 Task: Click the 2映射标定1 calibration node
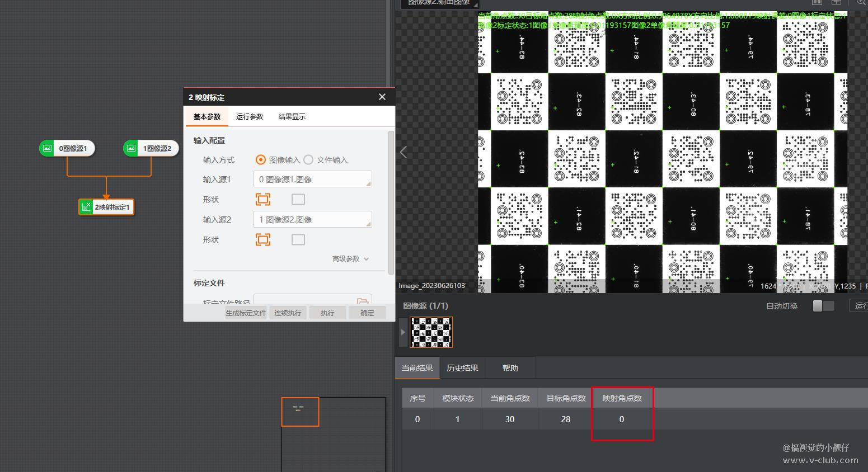(x=106, y=207)
